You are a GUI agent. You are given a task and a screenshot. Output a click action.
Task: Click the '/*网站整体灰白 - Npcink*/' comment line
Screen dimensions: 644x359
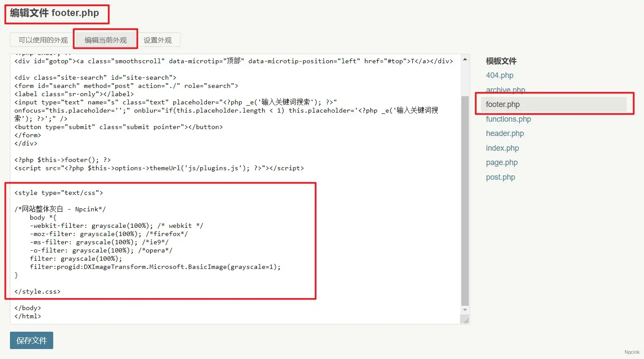(60, 209)
